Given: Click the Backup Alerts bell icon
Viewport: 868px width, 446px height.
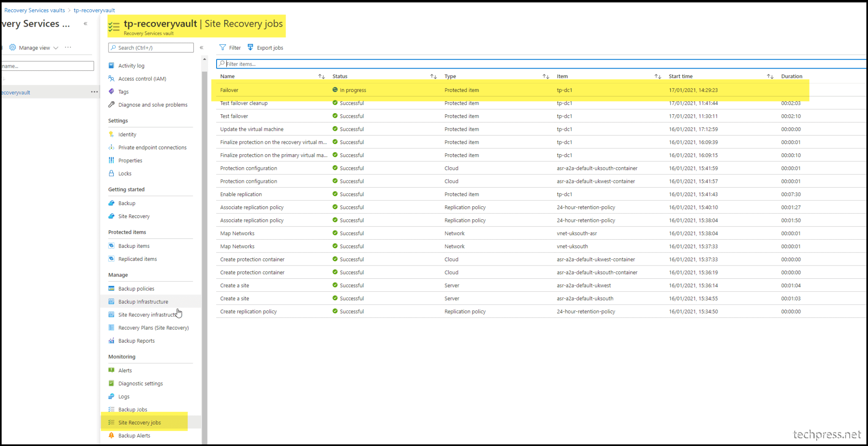Looking at the screenshot, I should [111, 435].
